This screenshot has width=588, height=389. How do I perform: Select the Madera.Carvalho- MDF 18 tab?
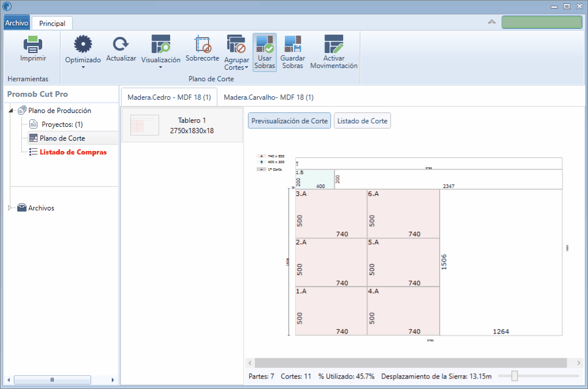coord(269,97)
